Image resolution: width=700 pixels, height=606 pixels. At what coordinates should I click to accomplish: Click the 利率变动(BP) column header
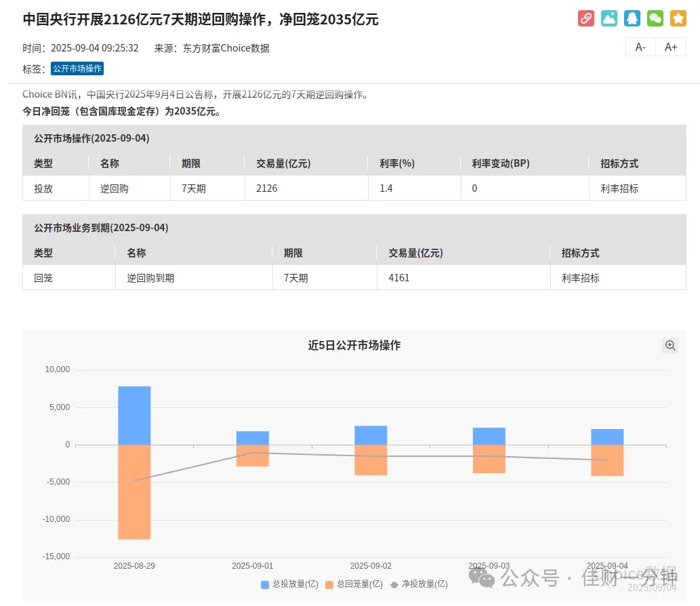(x=501, y=163)
